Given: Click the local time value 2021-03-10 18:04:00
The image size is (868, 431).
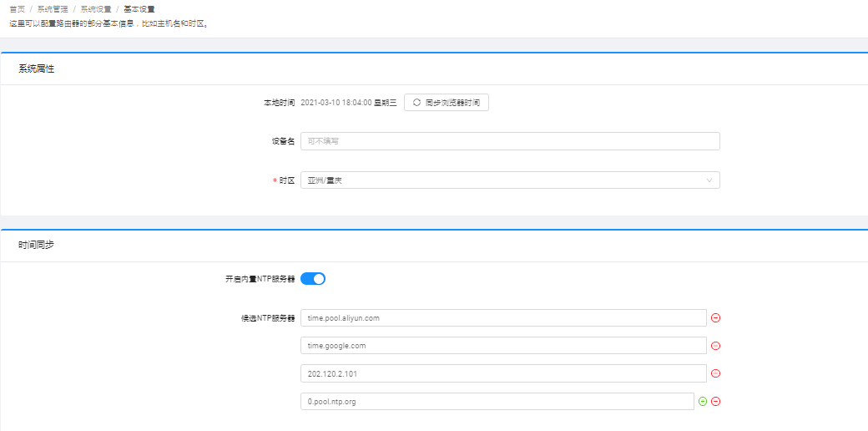Looking at the screenshot, I should [348, 103].
